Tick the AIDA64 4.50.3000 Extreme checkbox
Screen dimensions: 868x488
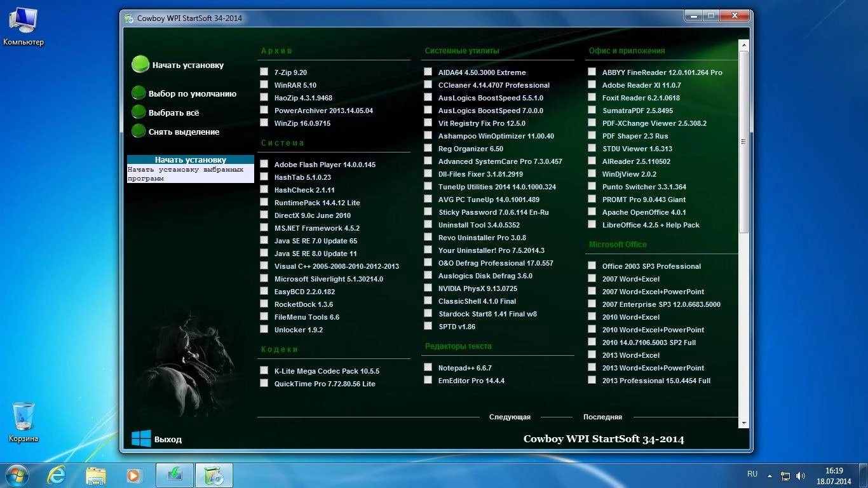click(x=428, y=72)
